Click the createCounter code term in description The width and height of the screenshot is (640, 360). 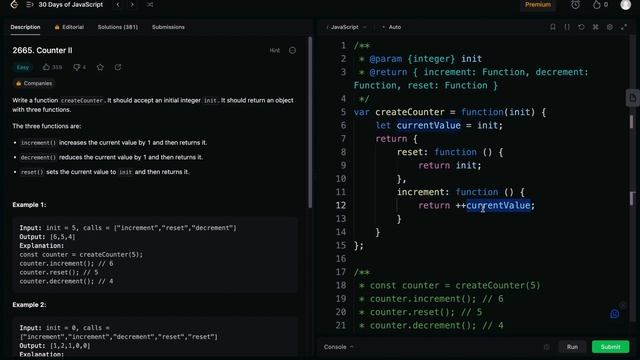pos(82,100)
